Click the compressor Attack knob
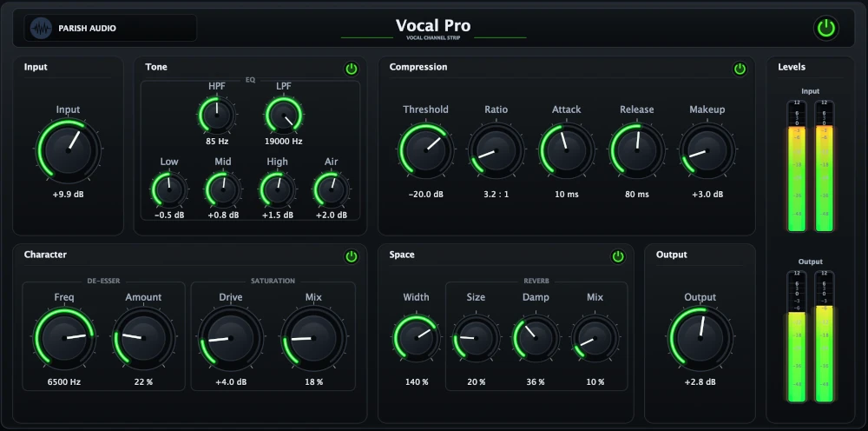This screenshot has height=431, width=868. [x=566, y=150]
